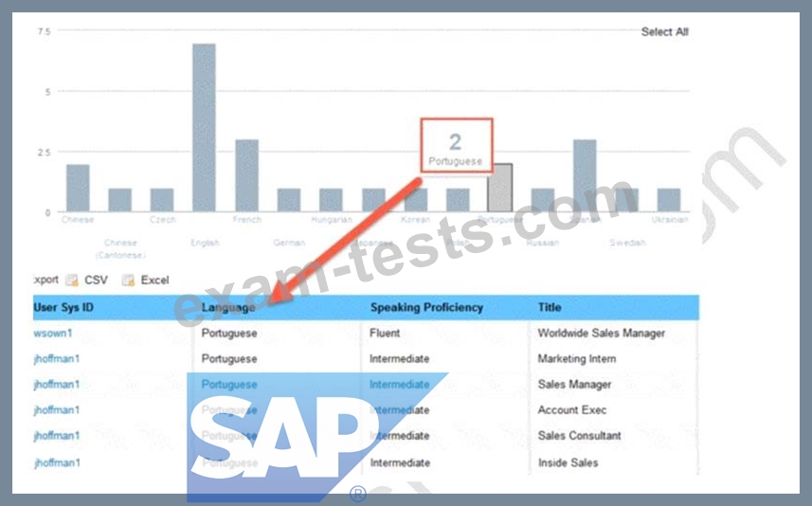Click 'Intermediate' in the Account Exec row
812x506 pixels.
coord(399,410)
